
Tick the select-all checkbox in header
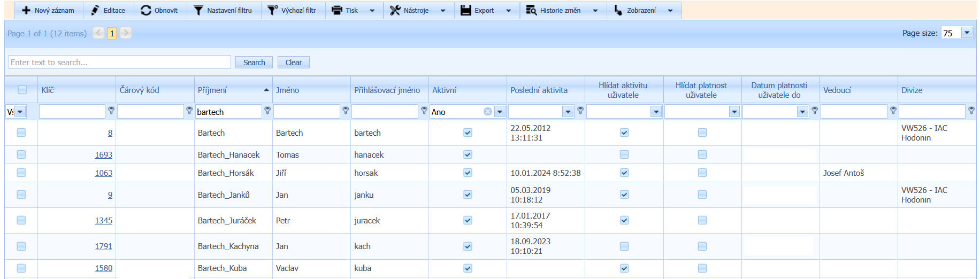click(22, 90)
